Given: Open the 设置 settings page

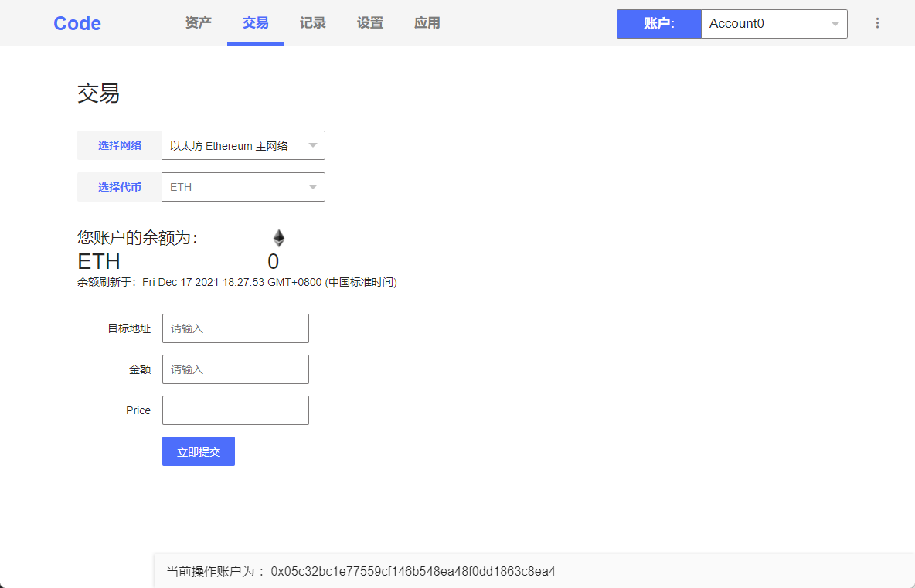Looking at the screenshot, I should pyautogui.click(x=369, y=23).
